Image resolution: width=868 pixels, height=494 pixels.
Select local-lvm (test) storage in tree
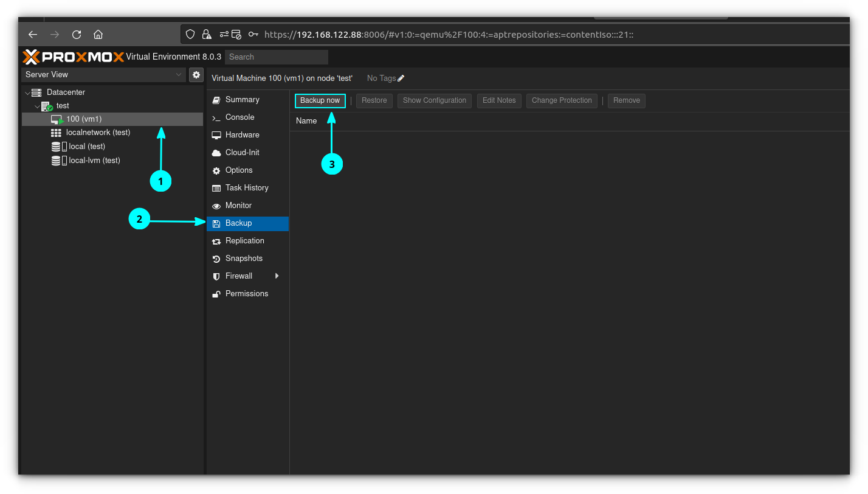(x=94, y=161)
